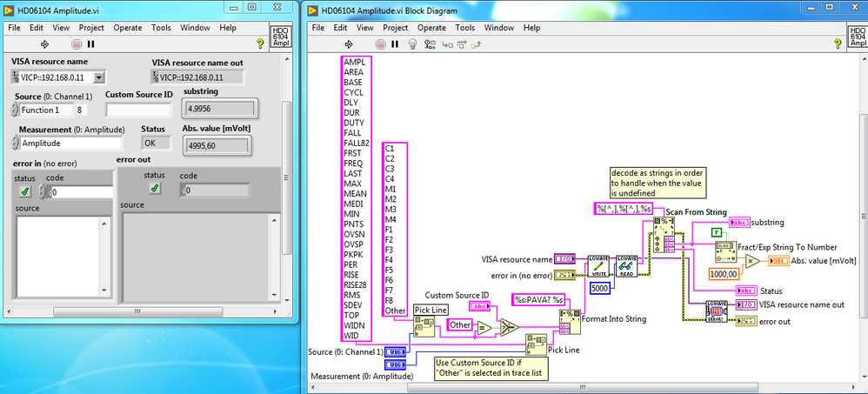Open the Source ring showing Function 1

point(46,110)
